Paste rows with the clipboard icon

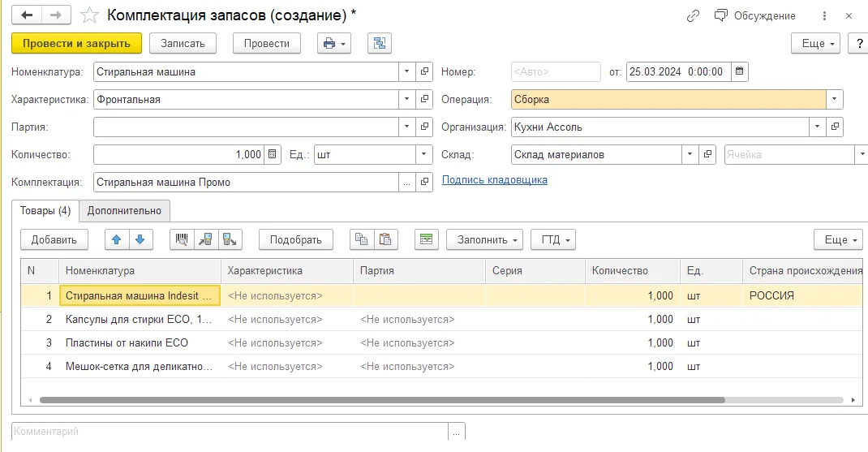click(x=386, y=240)
